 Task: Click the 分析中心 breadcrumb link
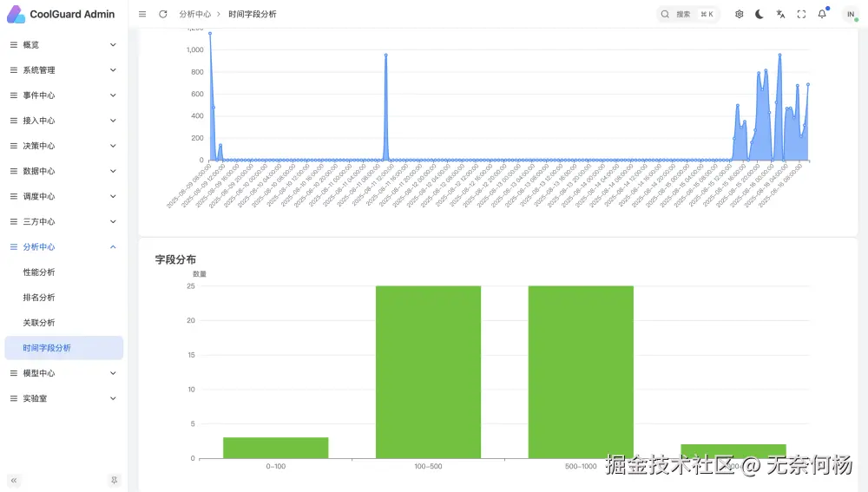(x=194, y=15)
